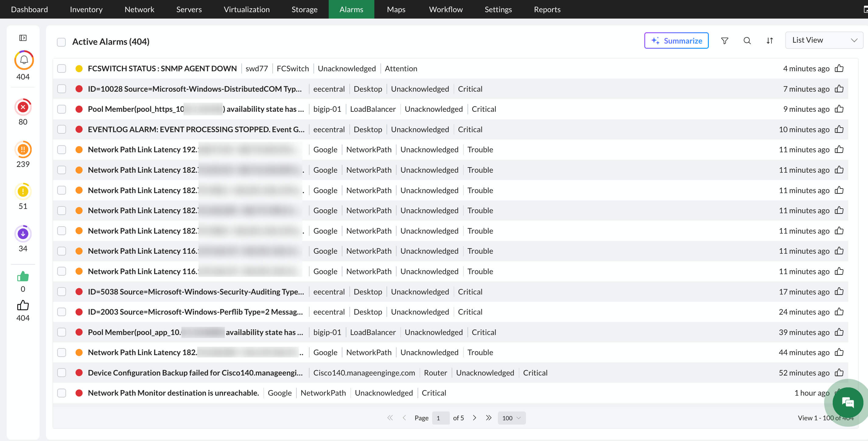Go to next page arrow
The width and height of the screenshot is (868, 441).
pos(474,418)
